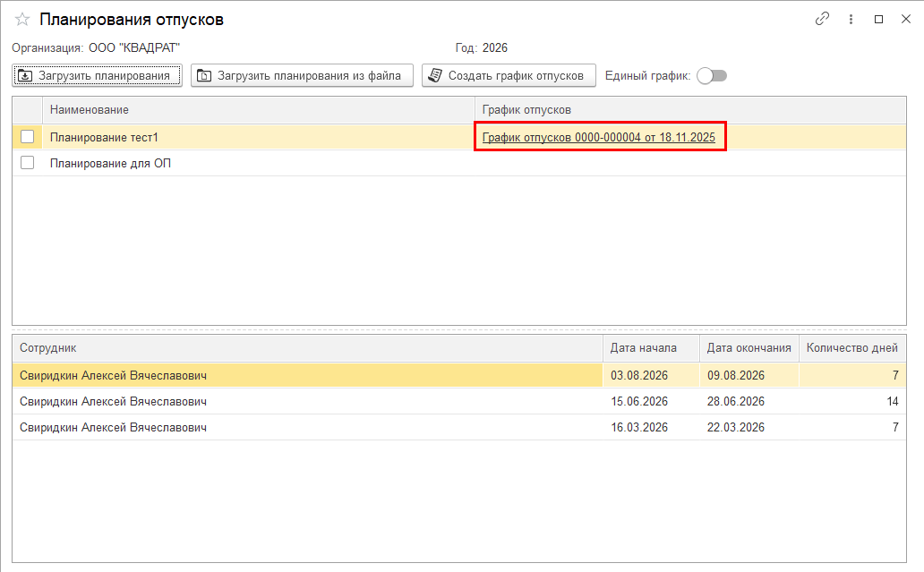Sort by Дата окончания column header
Image resolution: width=924 pixels, height=572 pixels.
749,348
